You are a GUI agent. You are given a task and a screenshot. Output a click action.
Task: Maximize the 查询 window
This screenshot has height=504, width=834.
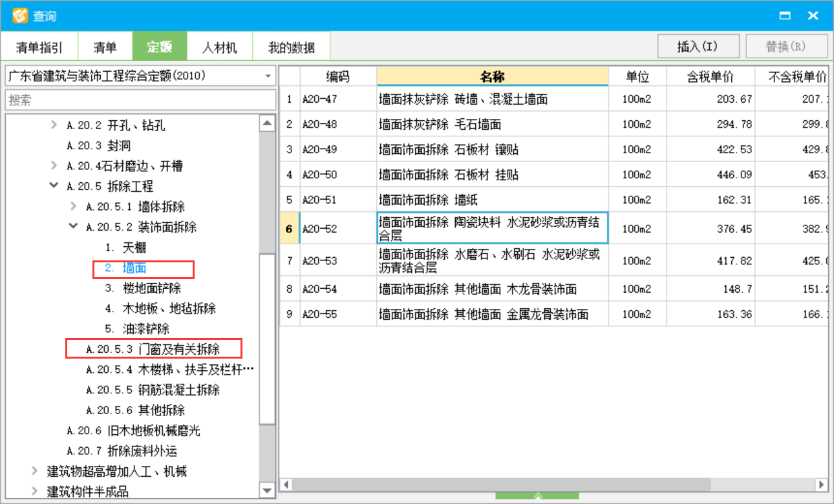click(x=786, y=16)
